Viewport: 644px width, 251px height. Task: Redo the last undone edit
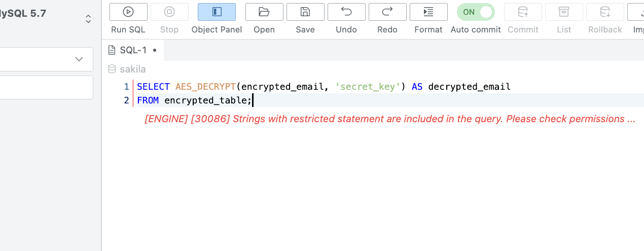tap(387, 12)
